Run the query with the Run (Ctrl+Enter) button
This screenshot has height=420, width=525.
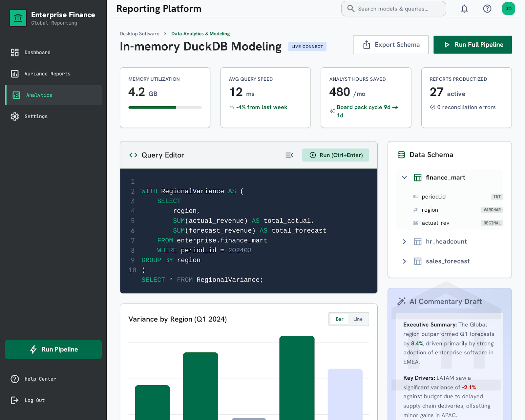tap(336, 155)
